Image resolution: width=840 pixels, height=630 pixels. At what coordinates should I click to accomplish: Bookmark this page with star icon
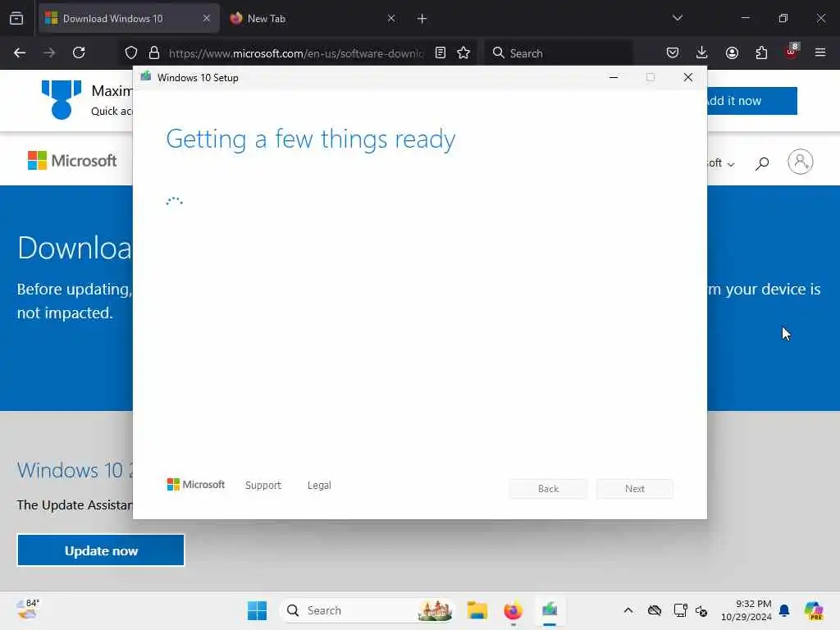[x=463, y=52]
